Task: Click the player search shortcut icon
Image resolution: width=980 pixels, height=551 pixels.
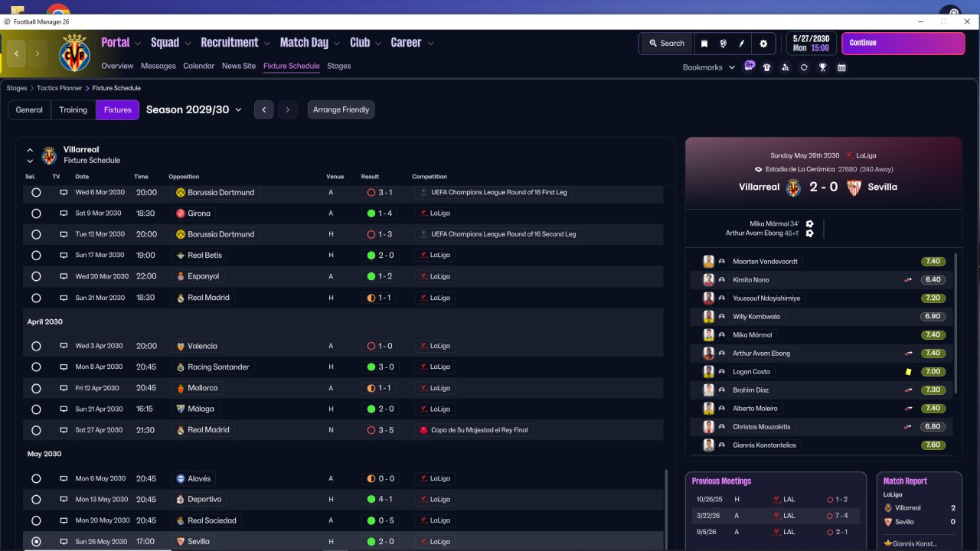Action: (x=786, y=67)
